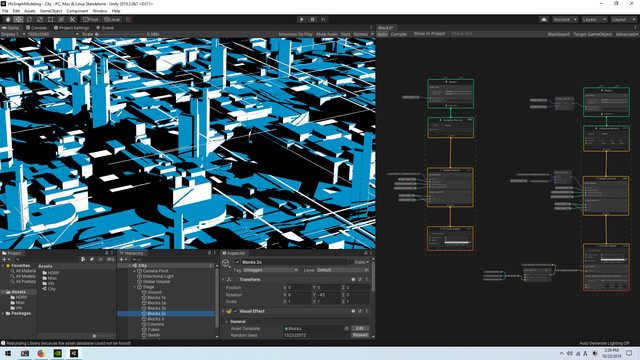The image size is (640, 360).
Task: Select the Rect transform tool
Action: point(51,19)
